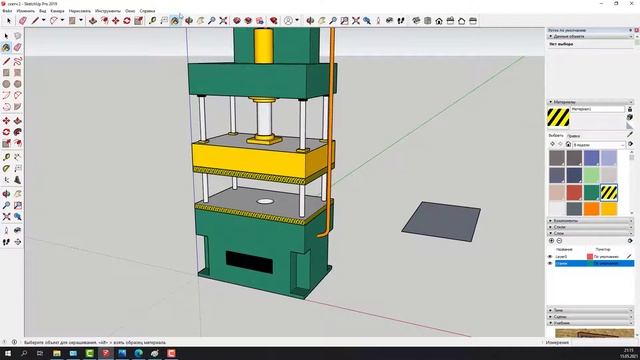Viewport: 640px width, 360px height.
Task: Select the Make Component tool
Action: coord(18,36)
